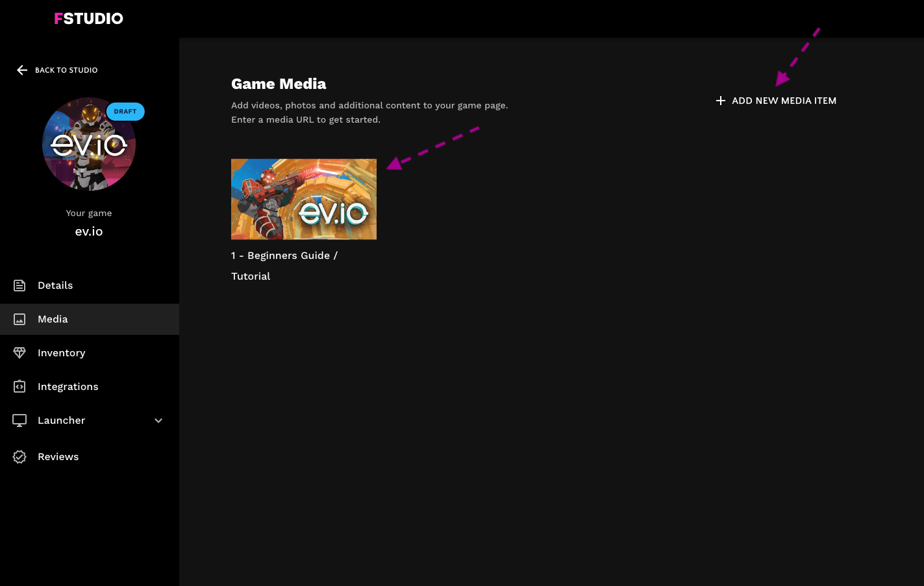Click the Integrations code icon
The width and height of the screenshot is (924, 586).
[19, 387]
